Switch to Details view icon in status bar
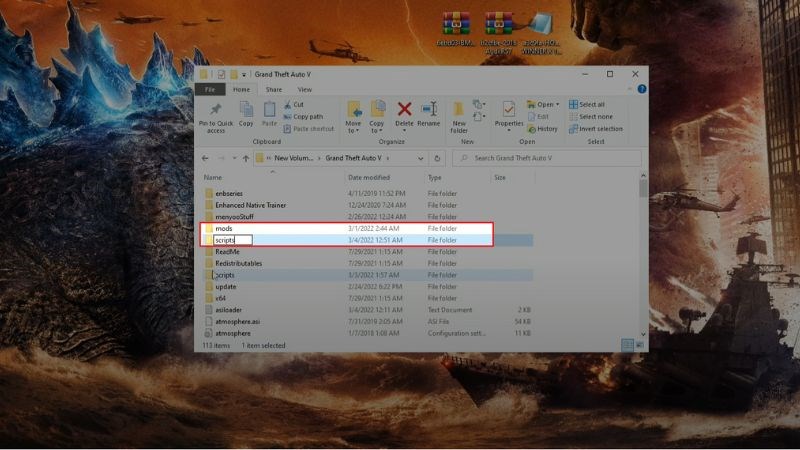This screenshot has height=450, width=800. point(628,345)
